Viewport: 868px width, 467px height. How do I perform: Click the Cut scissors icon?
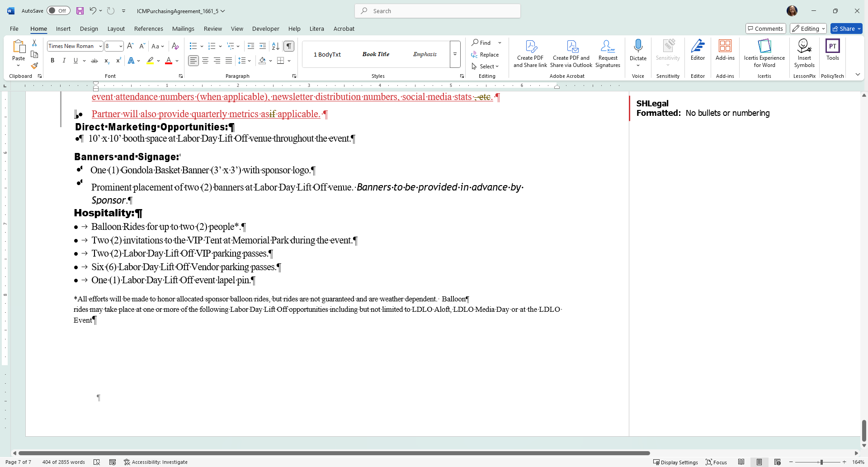point(34,43)
